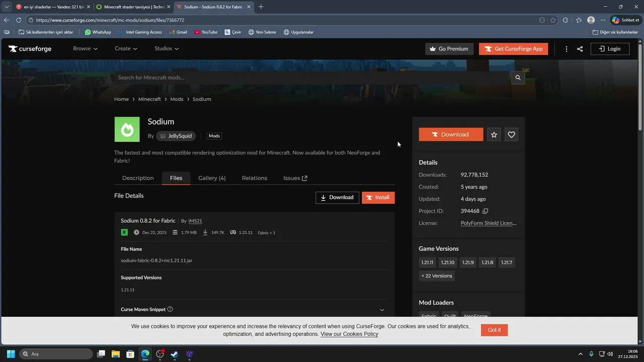Open the JellySquid author chip
Image resolution: width=644 pixels, height=362 pixels.
point(176,136)
